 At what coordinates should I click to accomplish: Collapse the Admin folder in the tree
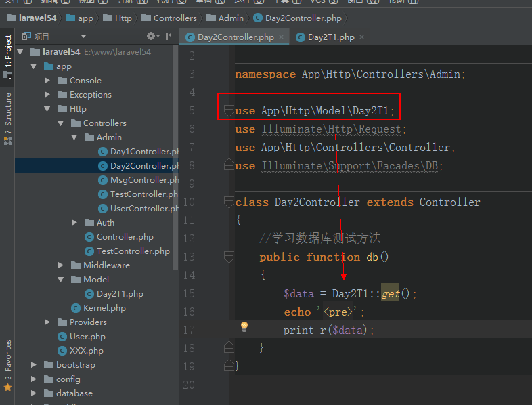74,137
